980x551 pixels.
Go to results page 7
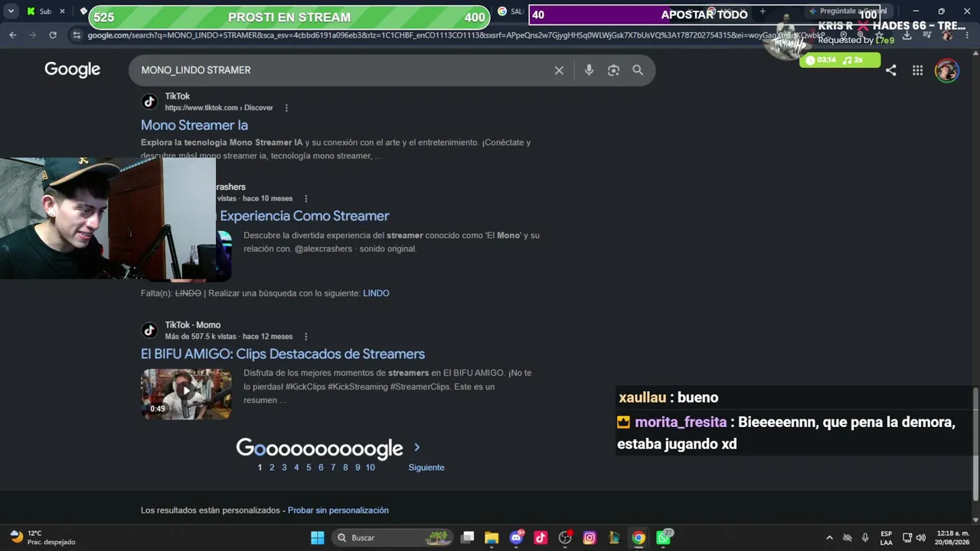coord(333,468)
